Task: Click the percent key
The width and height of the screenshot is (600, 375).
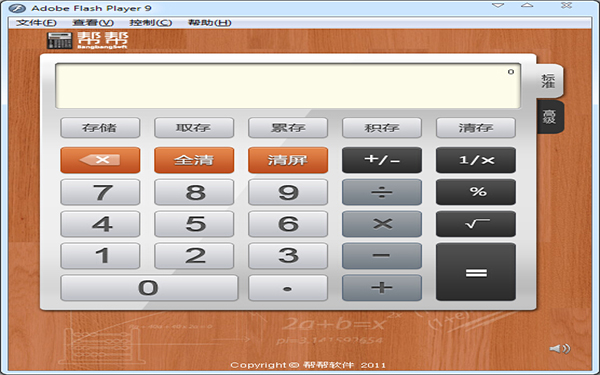Action: pos(476,192)
